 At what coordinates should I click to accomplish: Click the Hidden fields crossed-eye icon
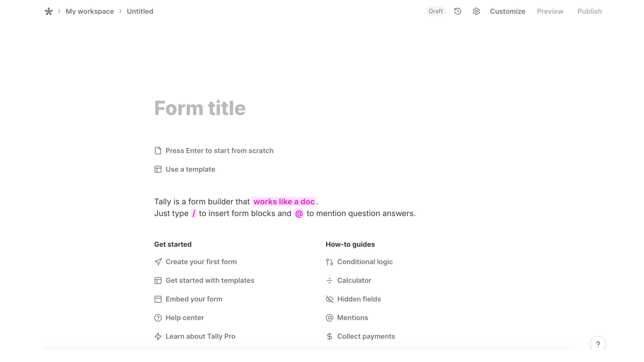click(x=329, y=299)
